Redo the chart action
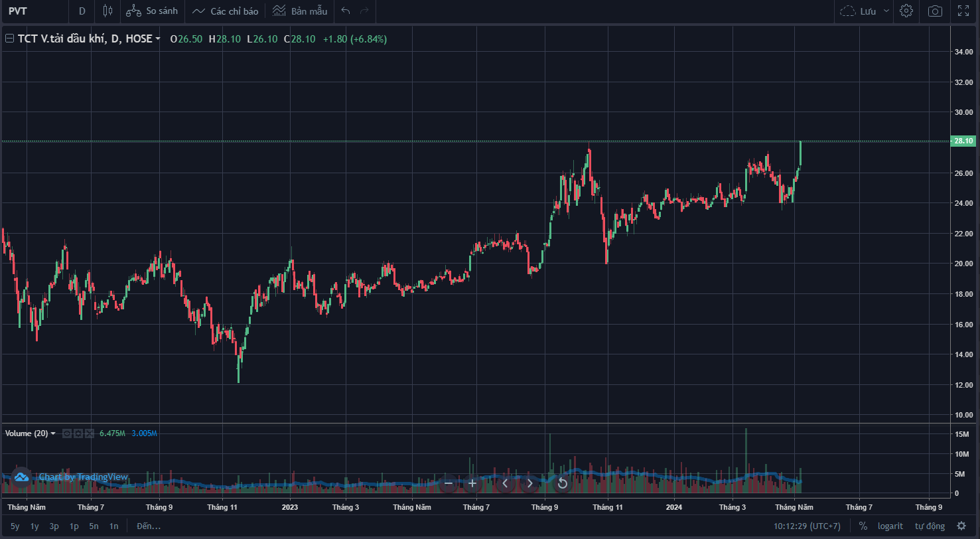This screenshot has width=980, height=539. pos(364,11)
